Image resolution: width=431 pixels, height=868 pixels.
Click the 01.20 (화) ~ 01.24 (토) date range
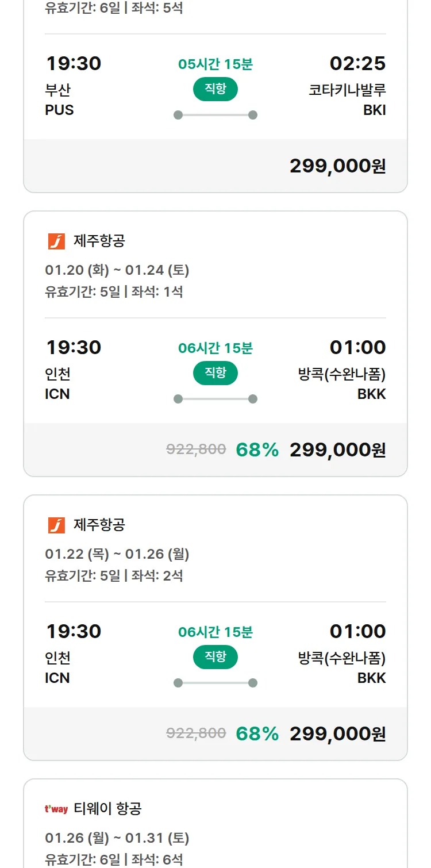tap(117, 270)
